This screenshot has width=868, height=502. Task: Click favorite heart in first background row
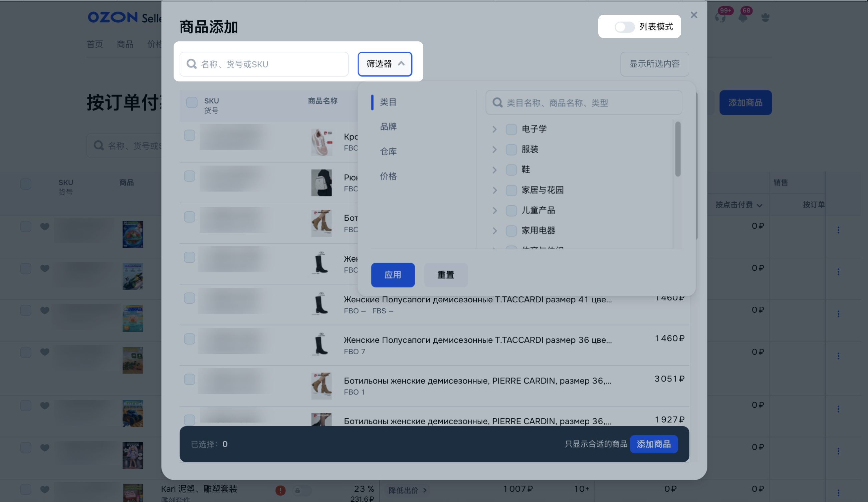point(45,227)
